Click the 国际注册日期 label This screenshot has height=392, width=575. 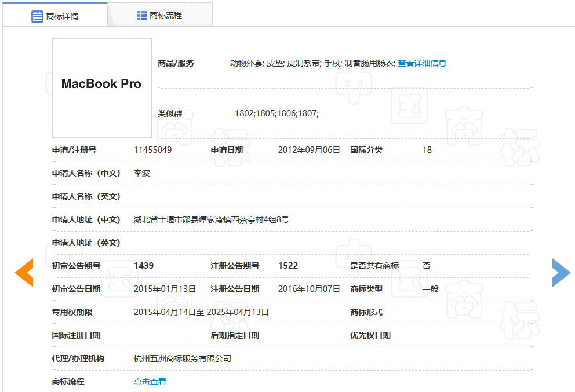[x=76, y=335]
